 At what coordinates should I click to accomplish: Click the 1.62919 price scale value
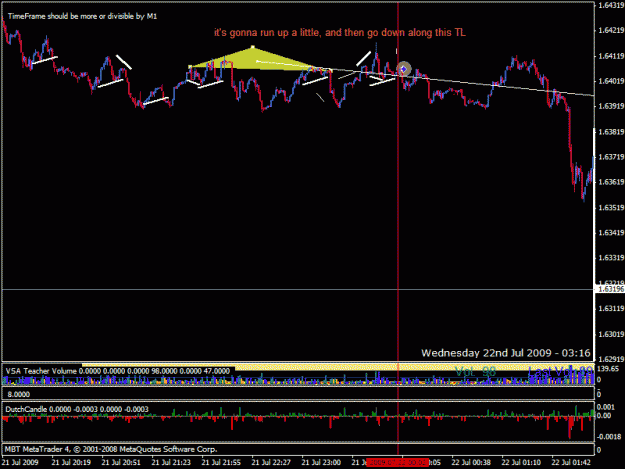pyautogui.click(x=611, y=359)
